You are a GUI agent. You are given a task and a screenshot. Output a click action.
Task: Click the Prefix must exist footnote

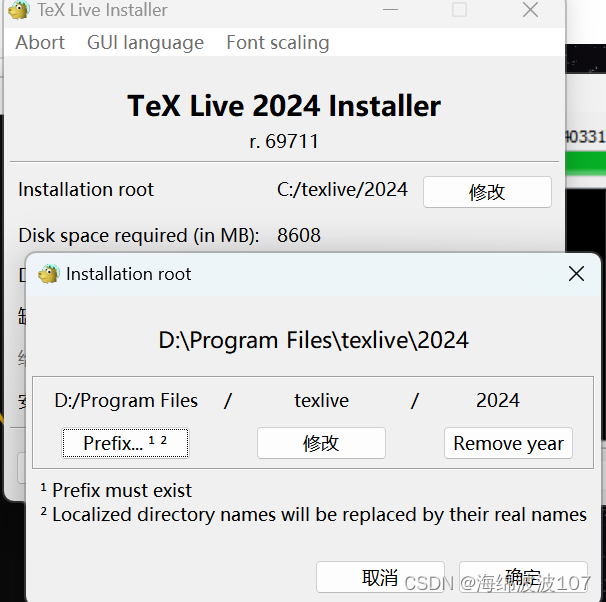click(116, 490)
